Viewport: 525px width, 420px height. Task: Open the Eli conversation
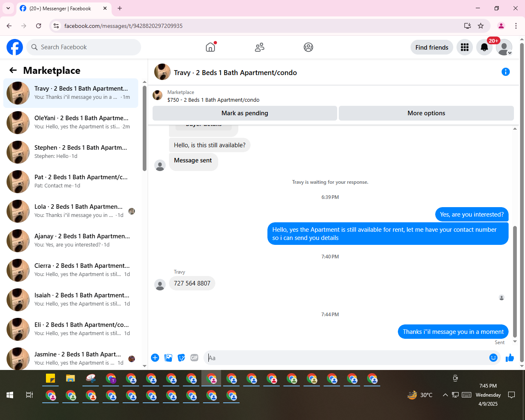(x=71, y=329)
